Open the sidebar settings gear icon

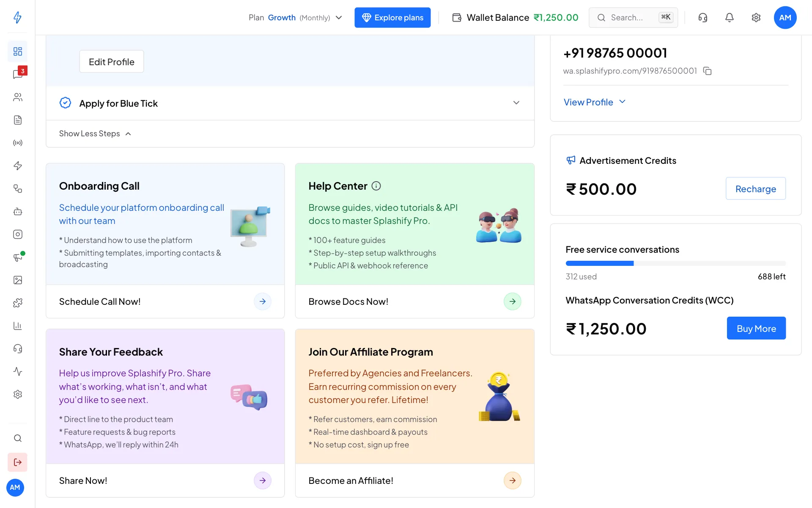click(17, 394)
